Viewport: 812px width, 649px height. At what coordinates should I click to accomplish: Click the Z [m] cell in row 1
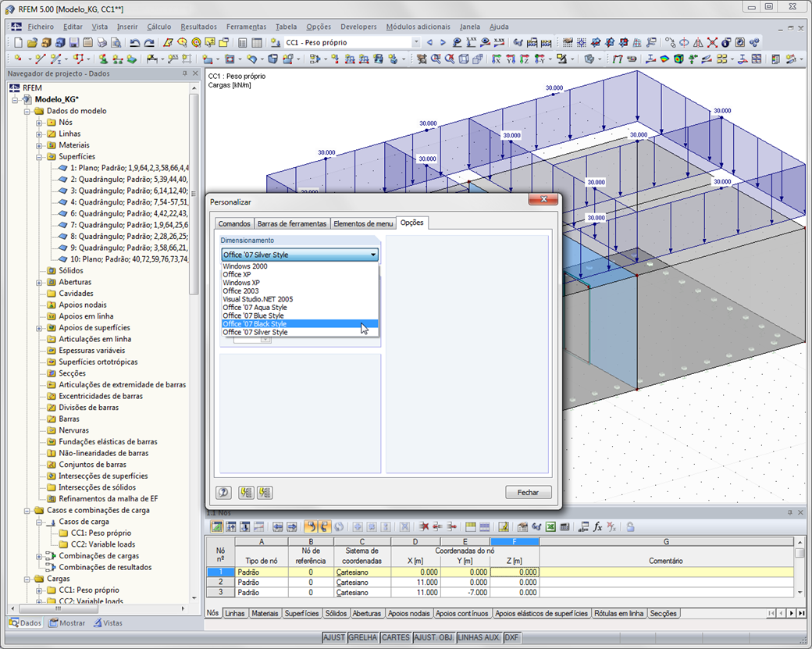pos(515,572)
